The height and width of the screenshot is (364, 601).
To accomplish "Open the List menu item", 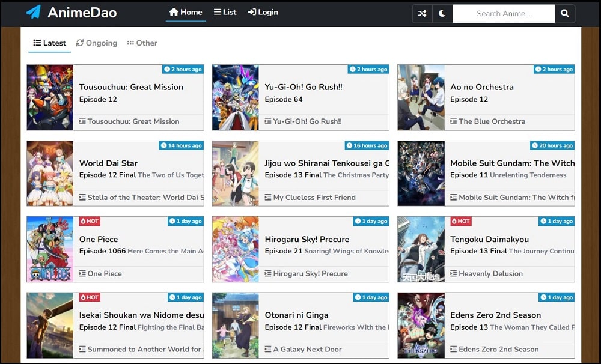I will tap(225, 12).
